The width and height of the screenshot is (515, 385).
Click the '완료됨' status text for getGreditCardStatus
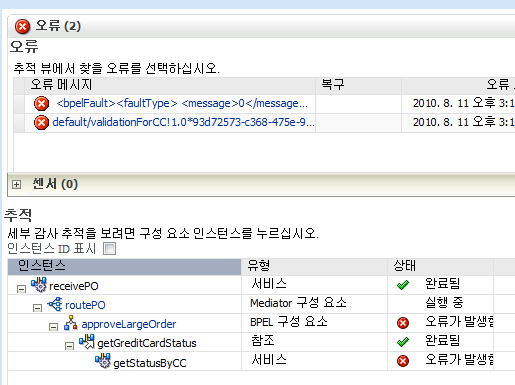click(443, 341)
